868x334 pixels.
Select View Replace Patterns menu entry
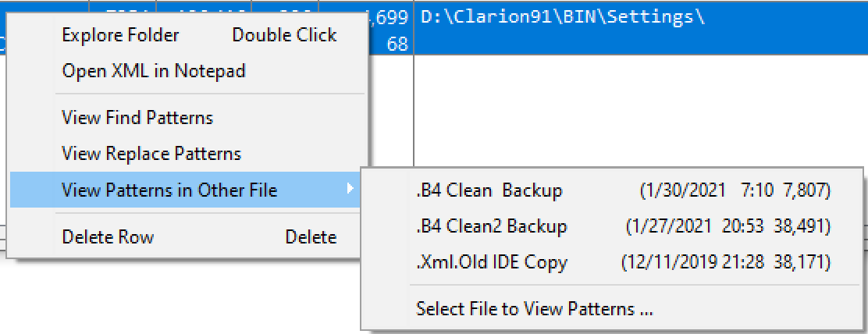click(151, 154)
